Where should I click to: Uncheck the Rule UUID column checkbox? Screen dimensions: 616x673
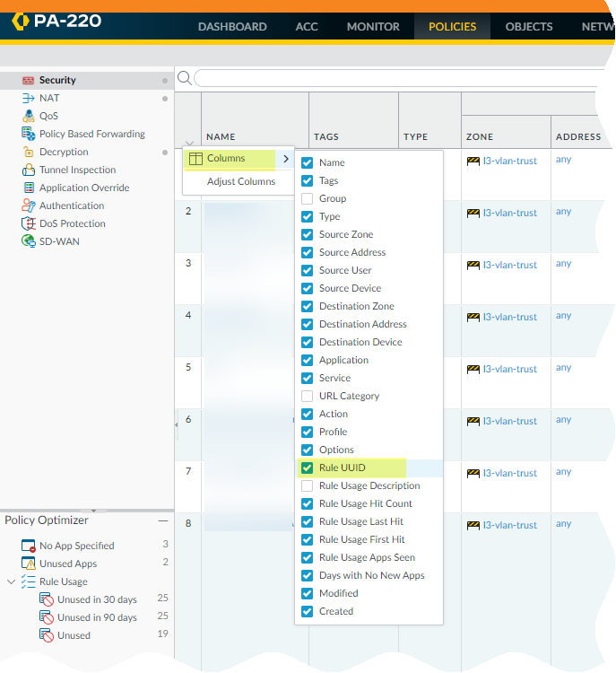click(x=308, y=468)
